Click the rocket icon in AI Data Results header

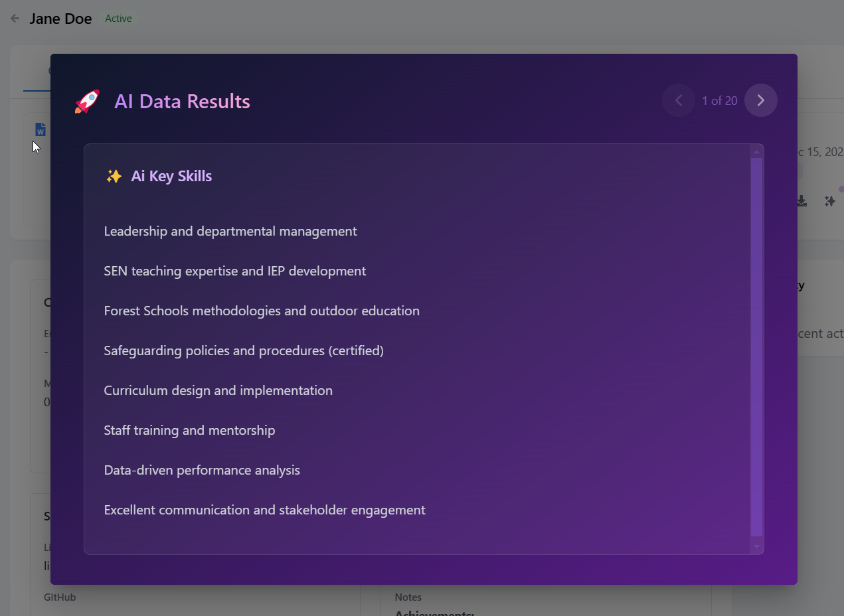[x=86, y=101]
